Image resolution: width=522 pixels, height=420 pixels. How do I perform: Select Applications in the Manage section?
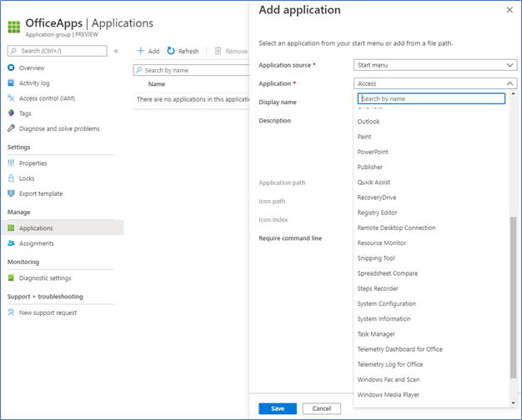63,227
